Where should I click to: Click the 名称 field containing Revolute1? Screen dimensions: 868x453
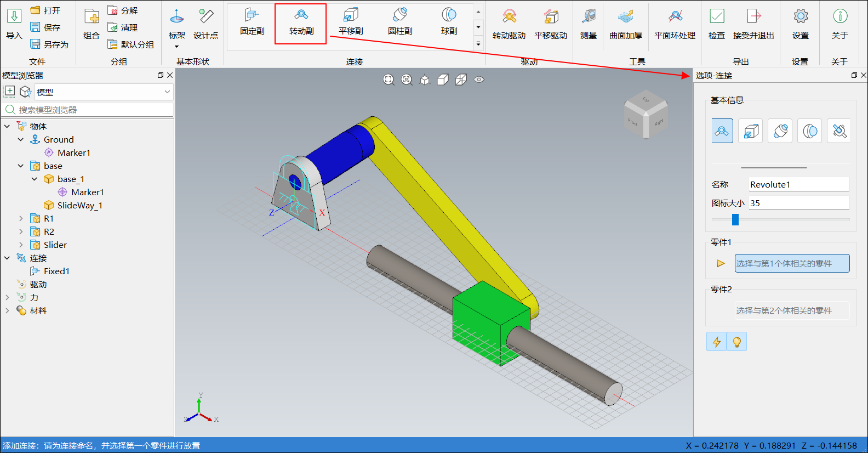pyautogui.click(x=798, y=184)
